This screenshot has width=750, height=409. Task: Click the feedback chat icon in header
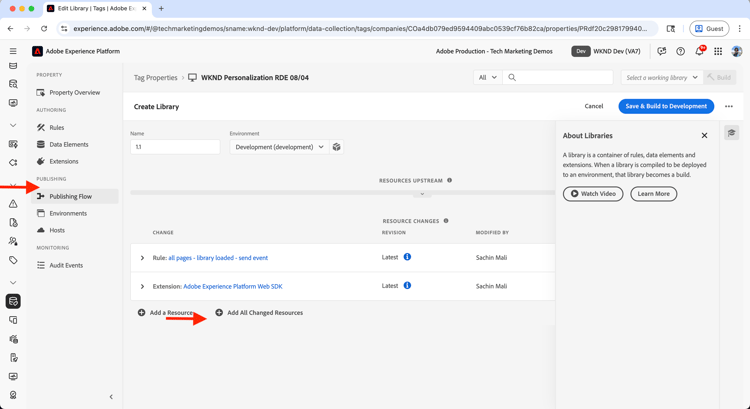tap(662, 51)
